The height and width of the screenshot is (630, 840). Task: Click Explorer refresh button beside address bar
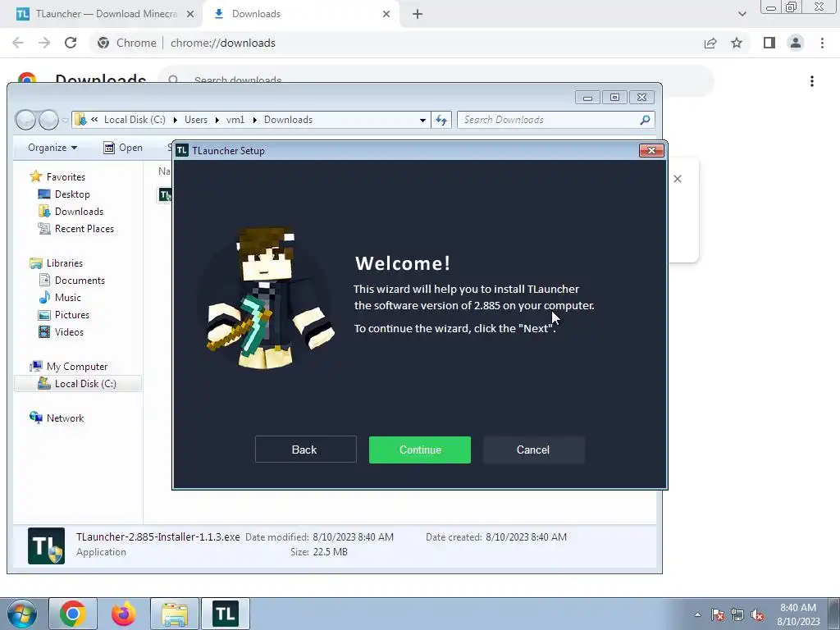tap(441, 120)
